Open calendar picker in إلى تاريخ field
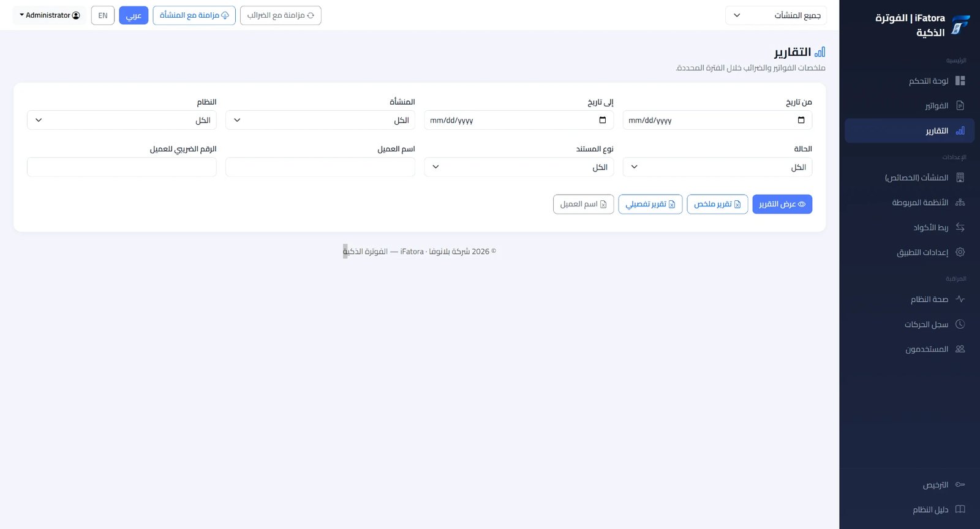The height and width of the screenshot is (529, 980). tap(603, 120)
